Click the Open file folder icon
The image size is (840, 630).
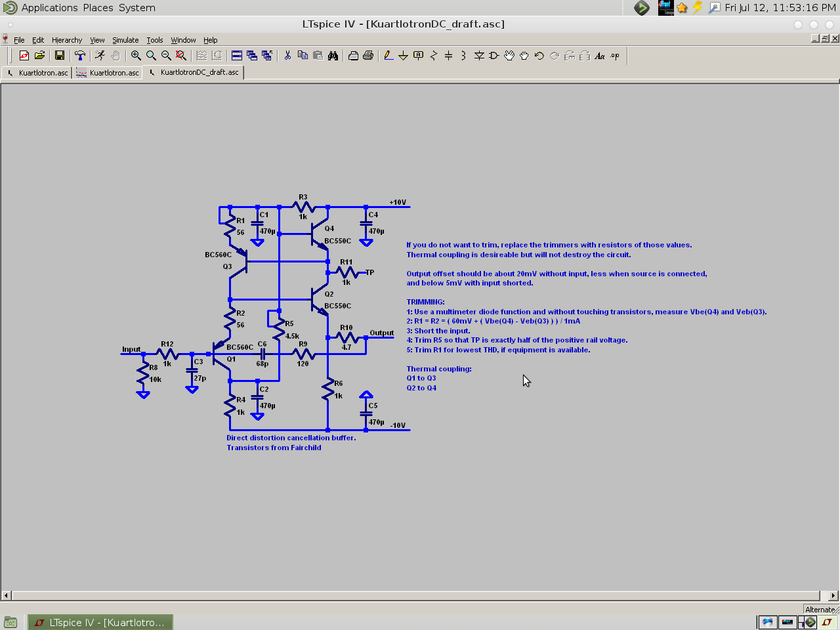tap(39, 56)
